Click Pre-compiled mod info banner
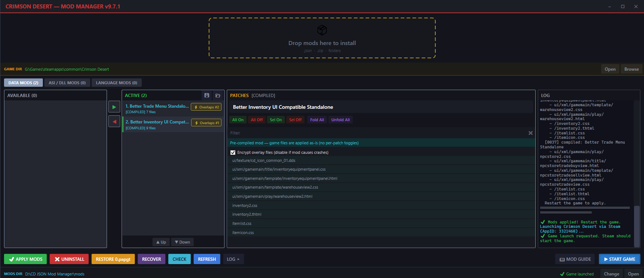The height and width of the screenshot is (278, 644). [381, 143]
